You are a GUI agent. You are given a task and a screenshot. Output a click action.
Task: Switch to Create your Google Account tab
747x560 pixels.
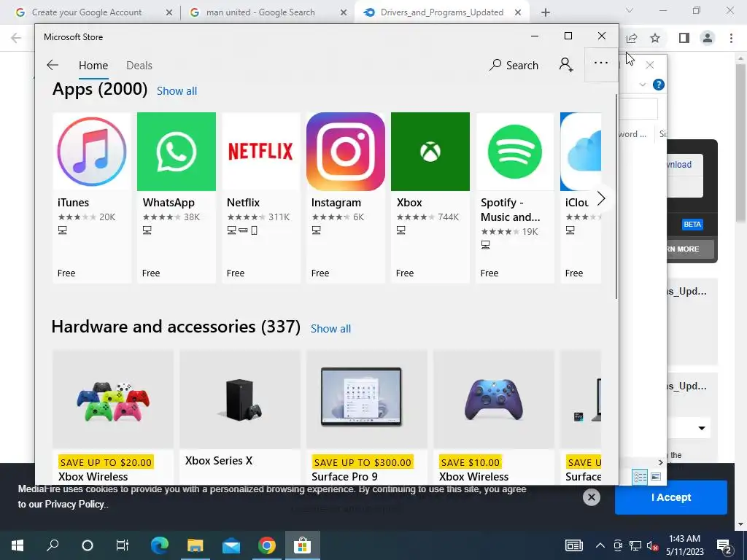87,12
